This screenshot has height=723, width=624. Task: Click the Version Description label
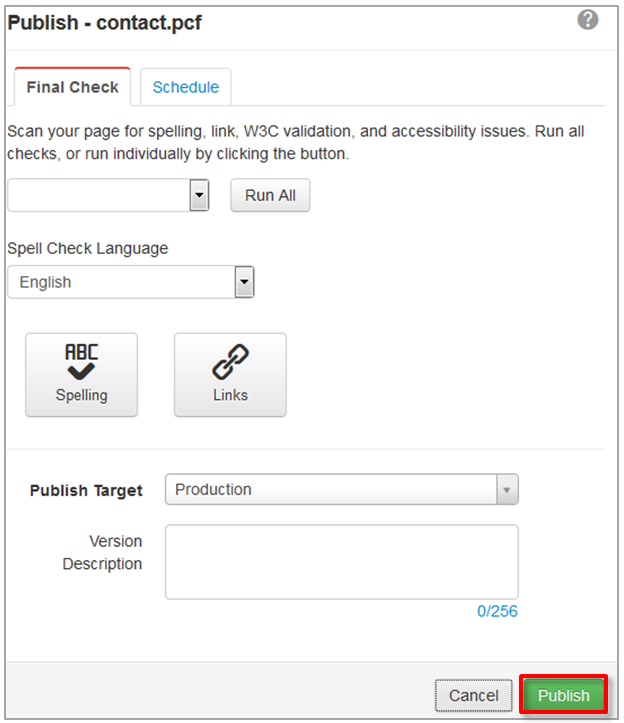click(x=102, y=553)
